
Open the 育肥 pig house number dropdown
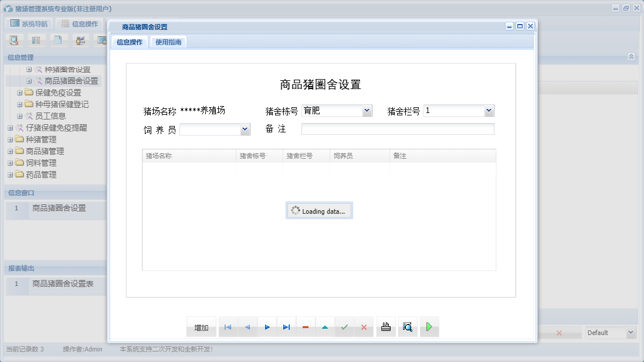(x=368, y=110)
